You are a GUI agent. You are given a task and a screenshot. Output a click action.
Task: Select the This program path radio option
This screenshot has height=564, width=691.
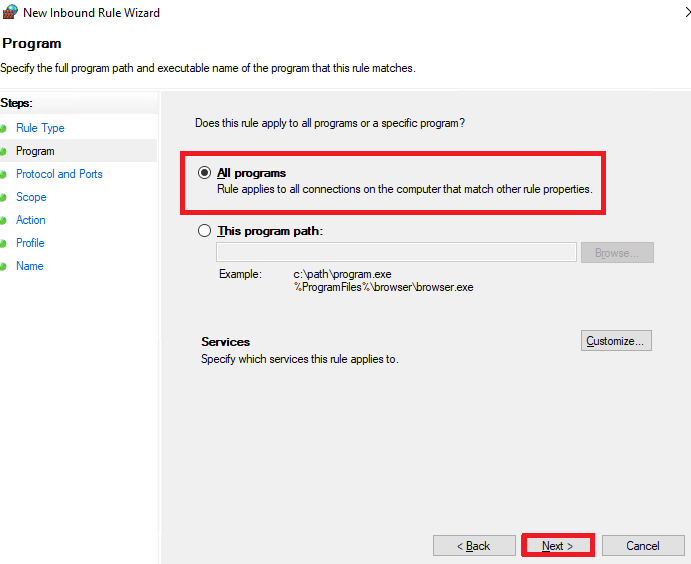(x=204, y=230)
